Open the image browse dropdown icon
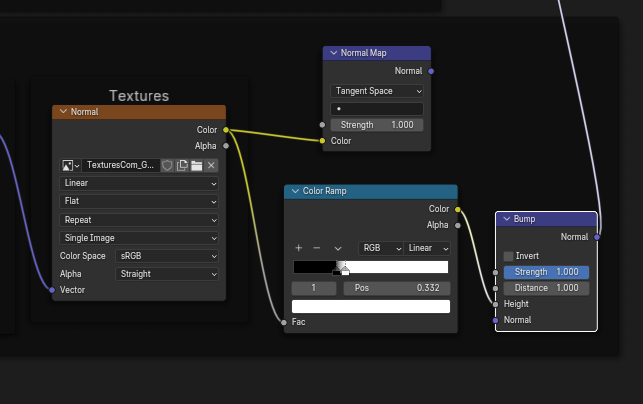 (71, 165)
